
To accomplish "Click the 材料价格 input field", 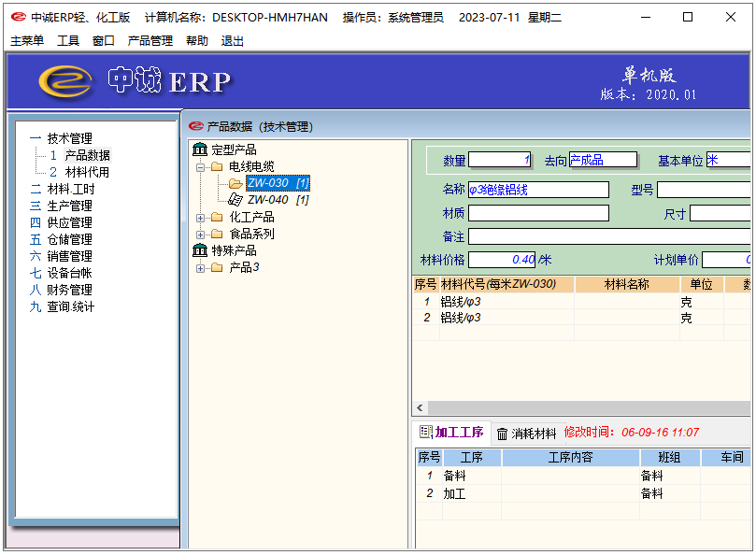I will 502,260.
